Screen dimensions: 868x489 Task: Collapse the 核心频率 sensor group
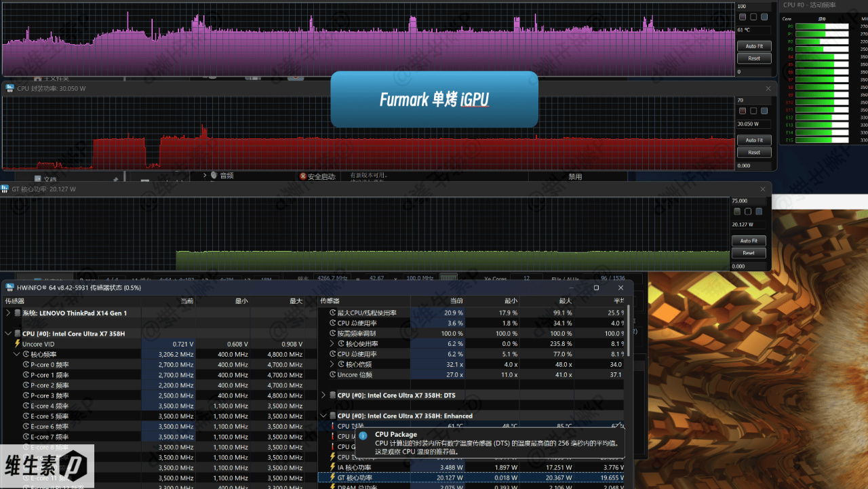[x=17, y=354]
